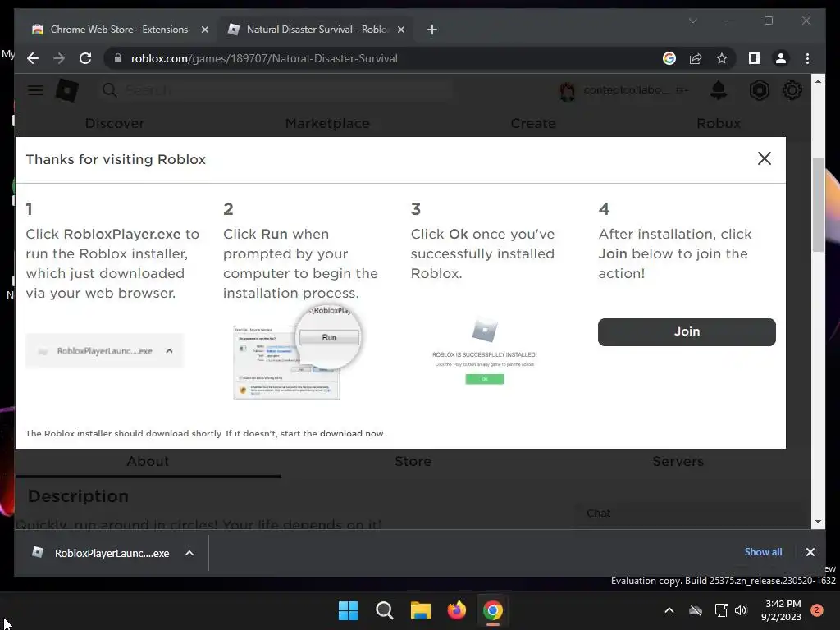Go to Marketplace in Roblox nav
The image size is (840, 630).
tap(327, 123)
